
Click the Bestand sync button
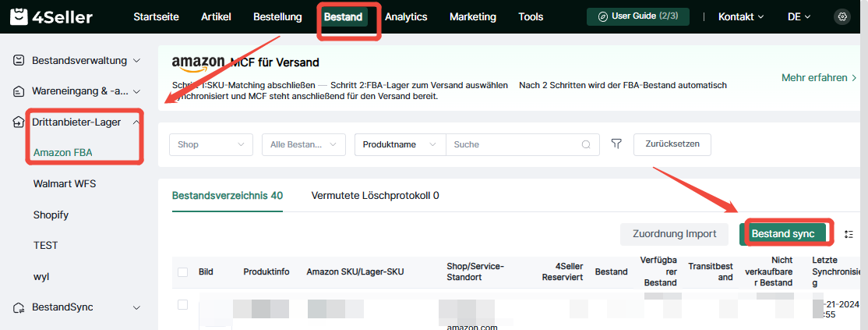pos(783,234)
